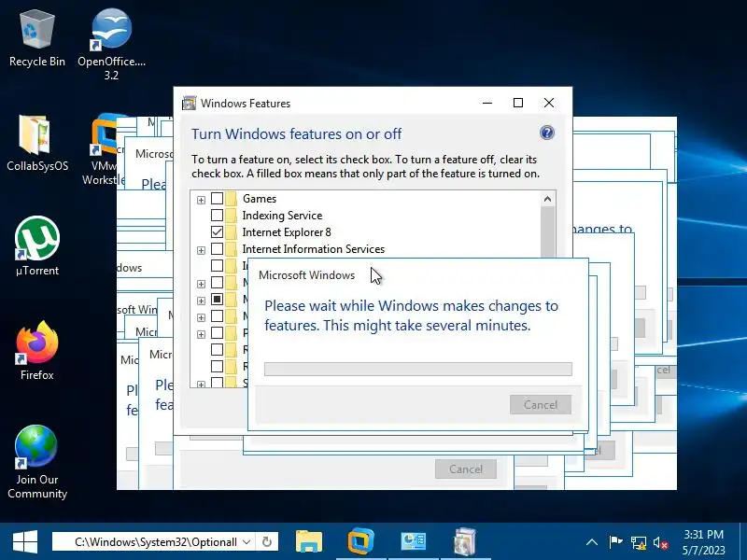Show hidden system tray icons
The image size is (747, 560).
tap(592, 542)
